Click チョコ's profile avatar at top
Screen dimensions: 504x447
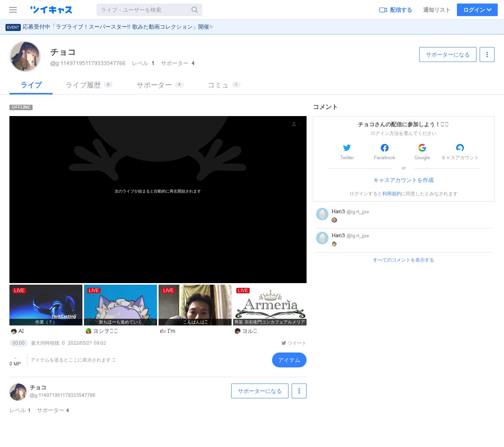pos(25,56)
